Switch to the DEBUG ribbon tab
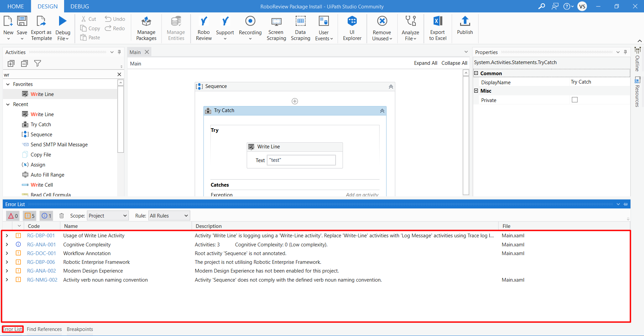 (80, 6)
